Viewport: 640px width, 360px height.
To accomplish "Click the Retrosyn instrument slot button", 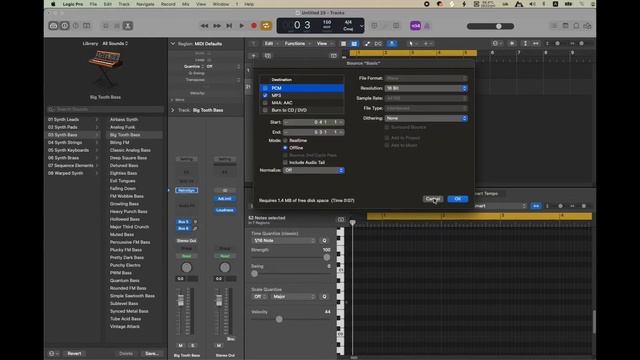I will 187,190.
